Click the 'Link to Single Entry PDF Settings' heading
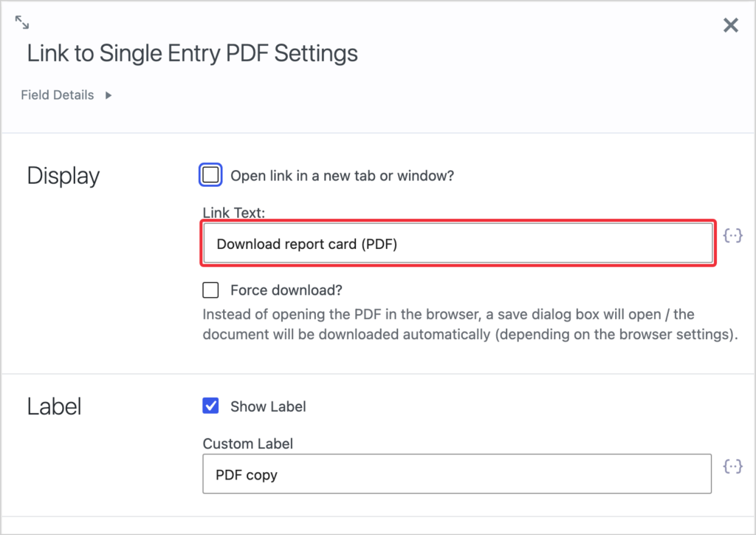 pos(193,53)
